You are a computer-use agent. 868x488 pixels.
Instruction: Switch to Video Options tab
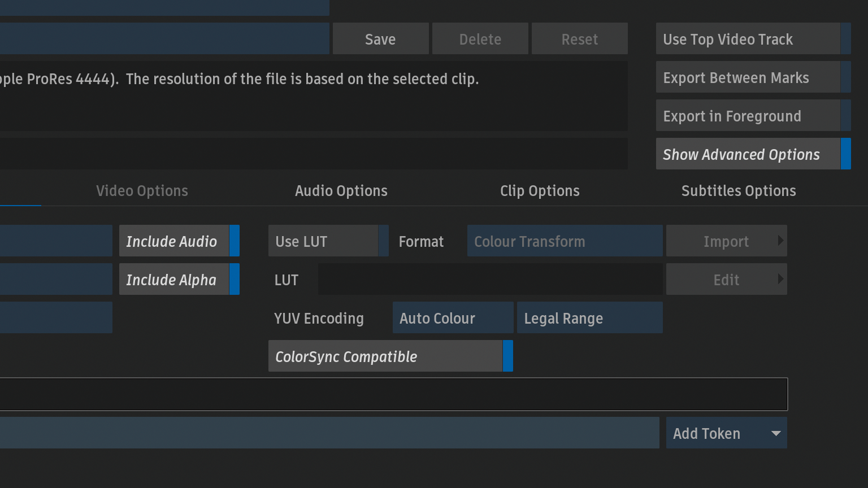point(142,191)
